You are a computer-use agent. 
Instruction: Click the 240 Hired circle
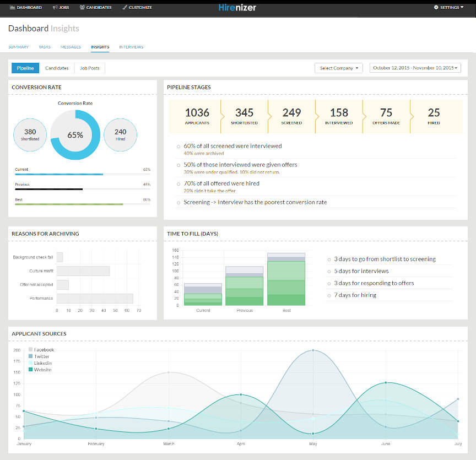(x=120, y=134)
